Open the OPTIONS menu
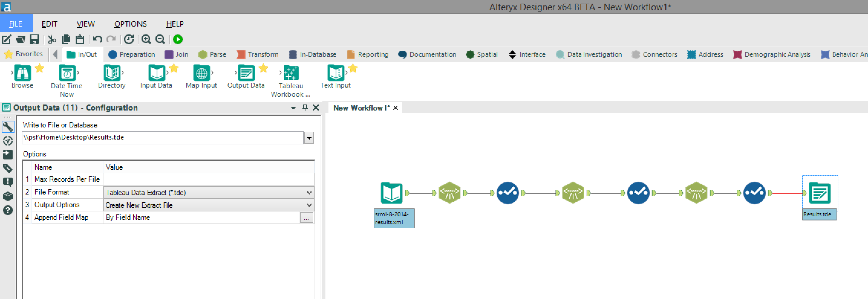868x299 pixels. pyautogui.click(x=130, y=24)
